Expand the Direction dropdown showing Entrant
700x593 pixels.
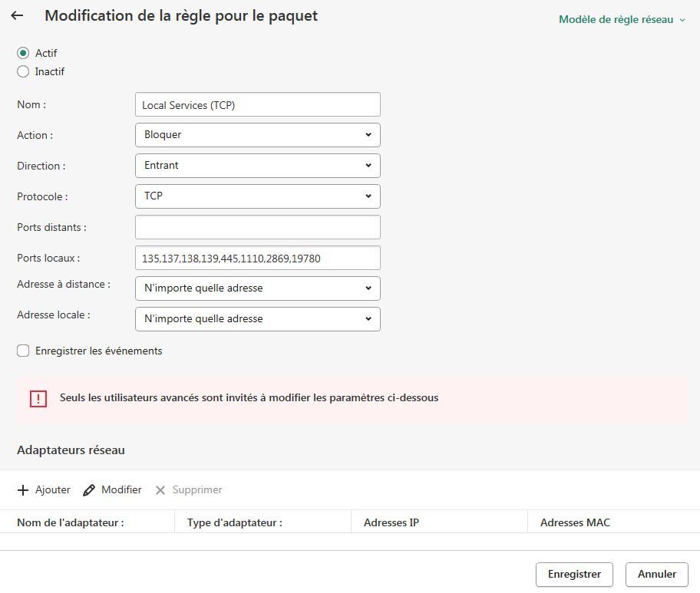click(257, 166)
